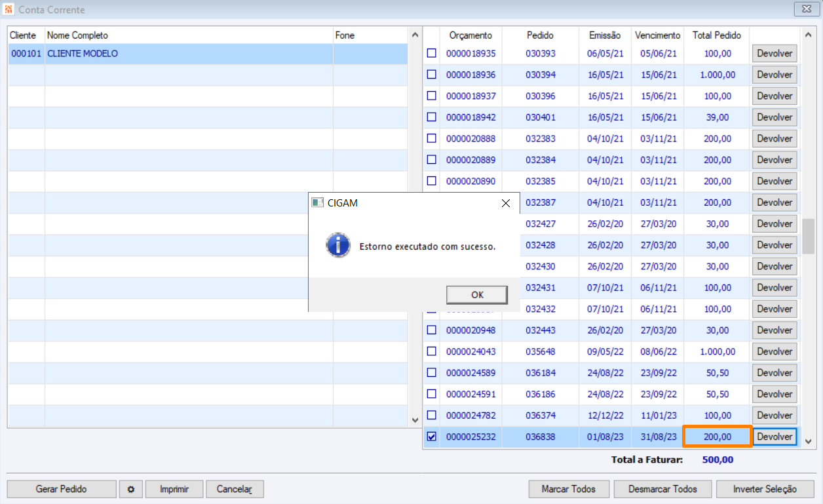Select the Cliente column header

coord(26,35)
